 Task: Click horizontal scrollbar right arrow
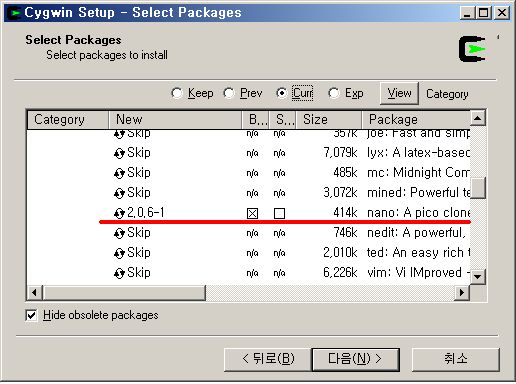coord(462,293)
